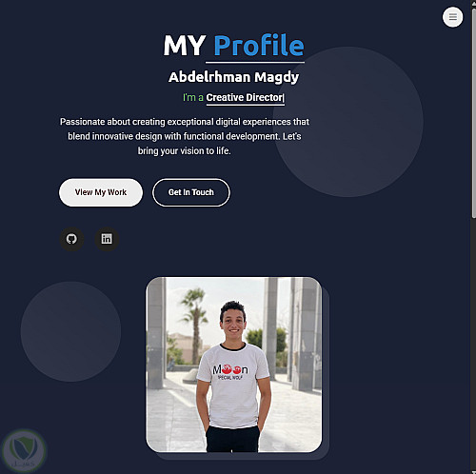Click the profile portrait photo
476x474 pixels.
click(234, 365)
